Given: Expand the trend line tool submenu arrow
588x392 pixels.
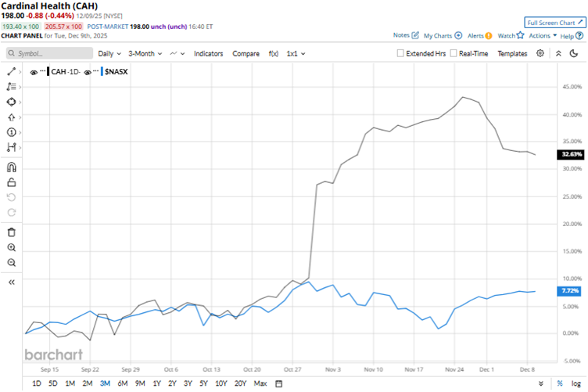Looking at the screenshot, I should (20, 72).
